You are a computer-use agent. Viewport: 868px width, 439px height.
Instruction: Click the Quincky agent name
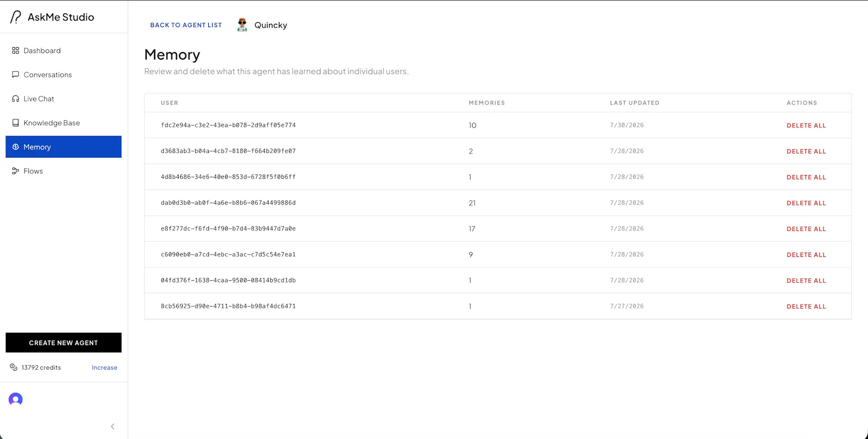(x=271, y=25)
